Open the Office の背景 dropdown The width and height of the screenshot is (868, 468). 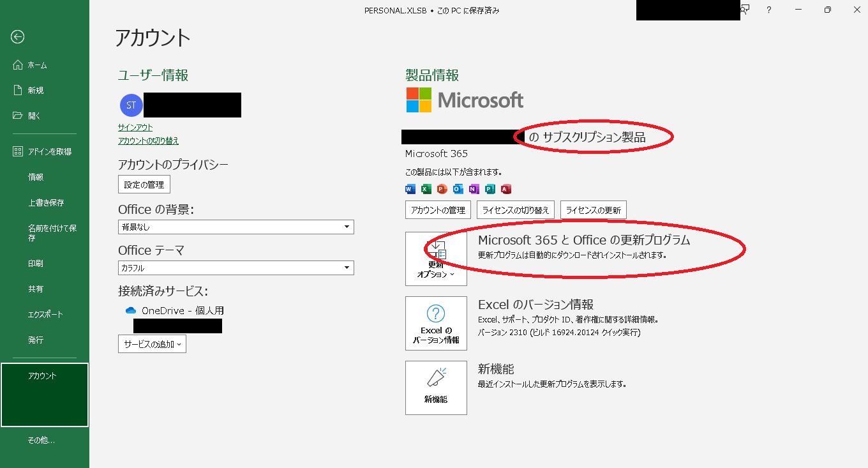[x=236, y=227]
